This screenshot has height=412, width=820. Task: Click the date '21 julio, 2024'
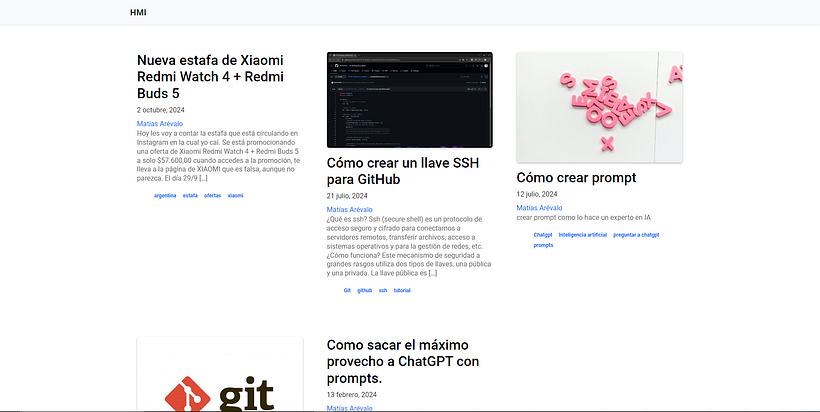tap(347, 196)
